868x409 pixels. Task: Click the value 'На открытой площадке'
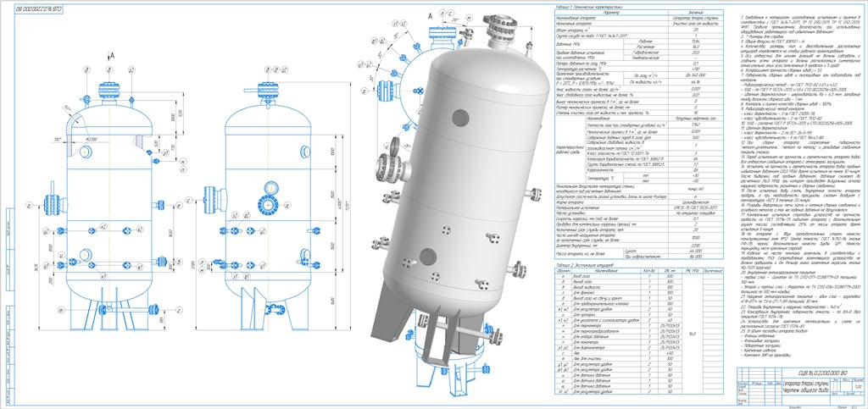(x=696, y=213)
